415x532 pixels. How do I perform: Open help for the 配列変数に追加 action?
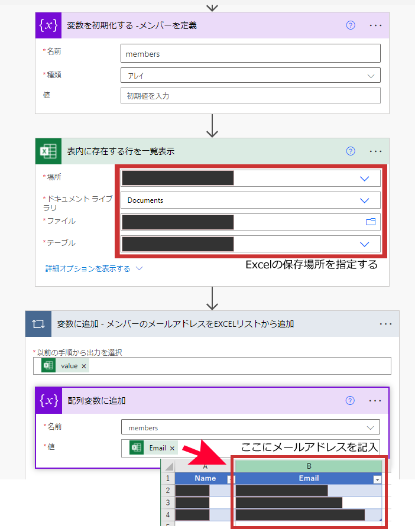point(350,401)
